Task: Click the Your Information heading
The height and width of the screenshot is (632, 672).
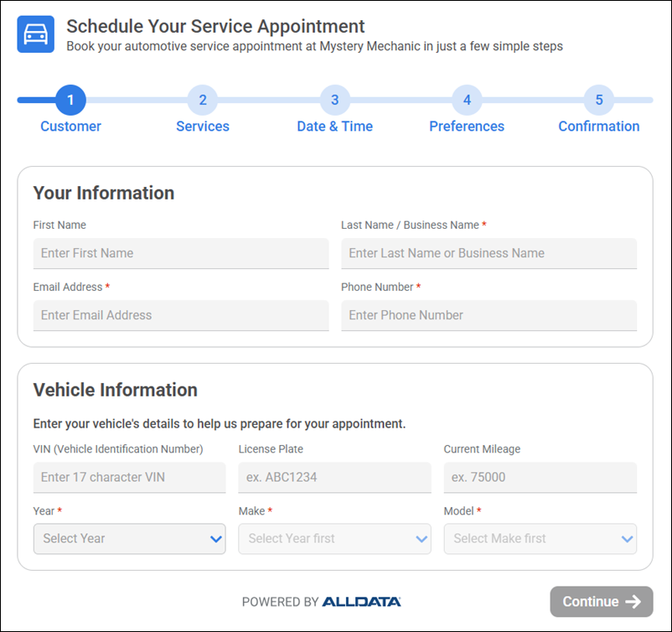Action: [104, 193]
